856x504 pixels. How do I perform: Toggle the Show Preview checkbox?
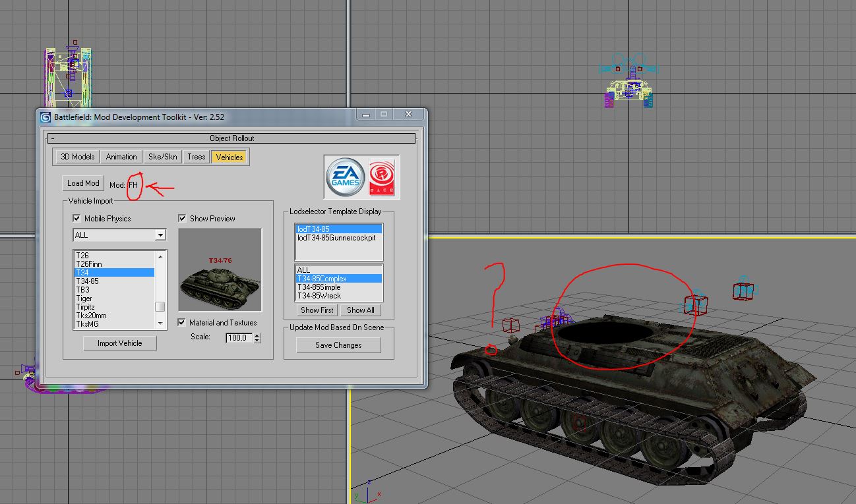tap(182, 218)
